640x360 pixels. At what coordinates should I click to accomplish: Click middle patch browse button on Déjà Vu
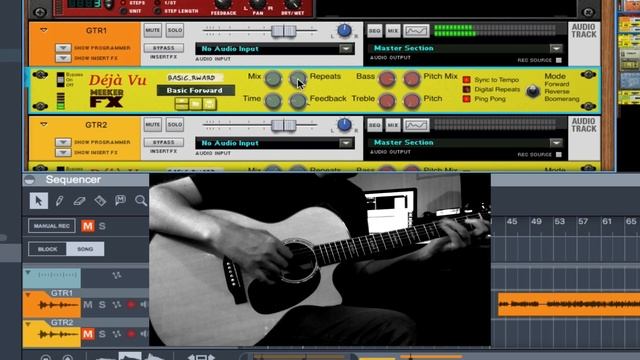click(196, 104)
